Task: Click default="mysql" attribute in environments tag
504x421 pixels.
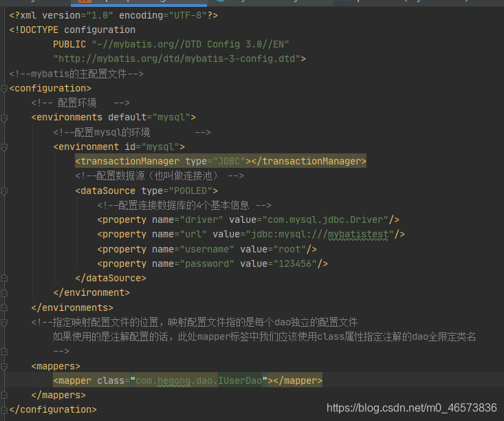Action: (x=149, y=118)
